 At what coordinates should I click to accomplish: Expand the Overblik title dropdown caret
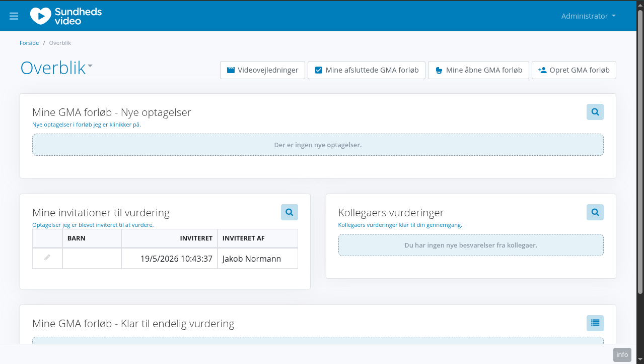click(x=90, y=66)
